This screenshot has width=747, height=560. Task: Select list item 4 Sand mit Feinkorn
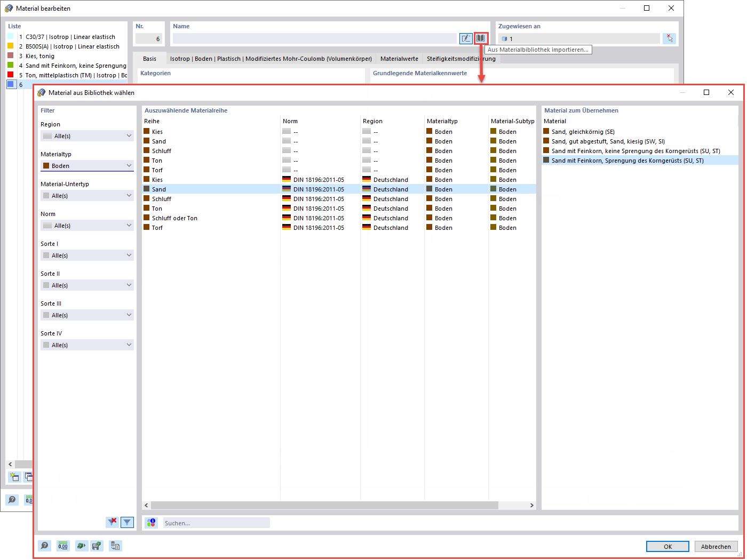click(67, 65)
